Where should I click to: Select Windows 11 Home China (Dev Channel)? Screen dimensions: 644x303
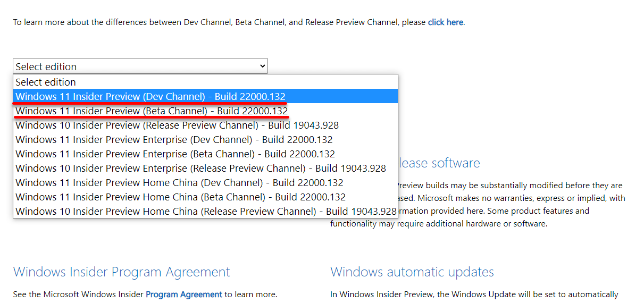[x=205, y=182]
